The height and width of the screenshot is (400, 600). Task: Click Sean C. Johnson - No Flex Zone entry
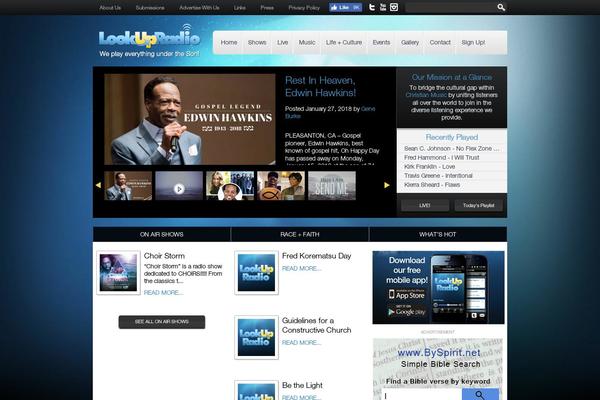452,149
